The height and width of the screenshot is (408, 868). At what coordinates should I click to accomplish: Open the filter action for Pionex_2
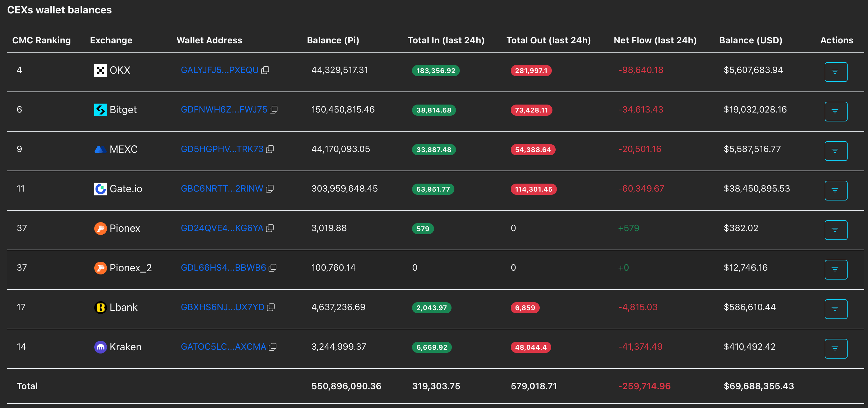[836, 269]
